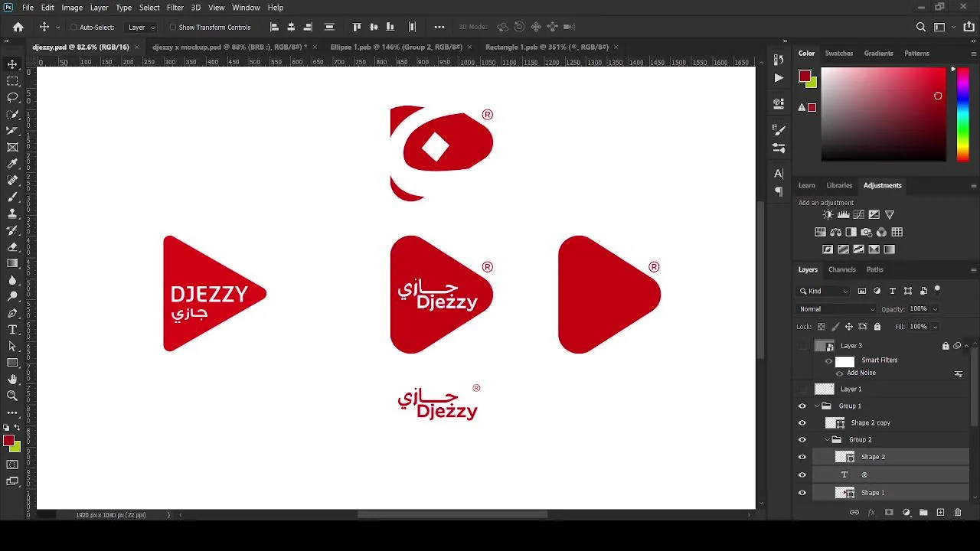The image size is (980, 551).
Task: Collapse the Group 2 folder
Action: [x=827, y=440]
